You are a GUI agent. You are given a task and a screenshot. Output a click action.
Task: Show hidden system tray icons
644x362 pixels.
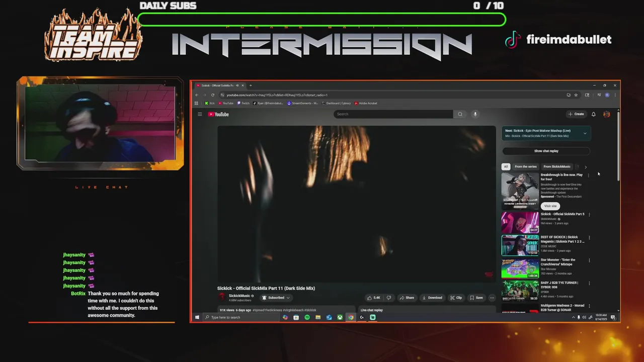coord(573,317)
